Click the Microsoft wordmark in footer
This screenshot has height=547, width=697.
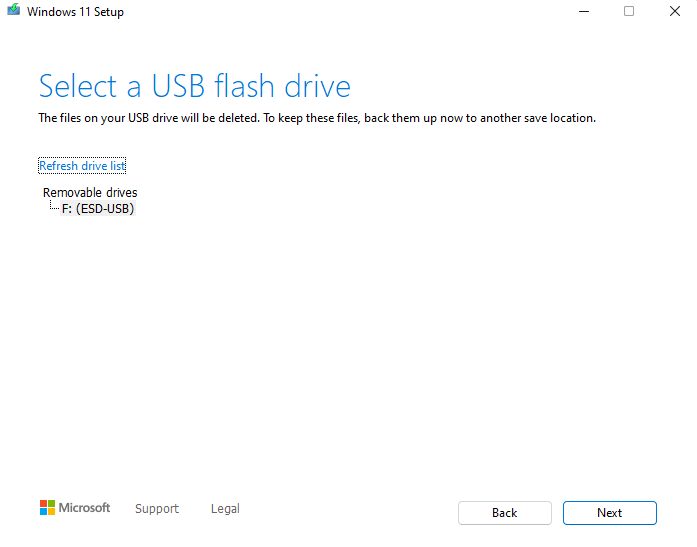pyautogui.click(x=84, y=507)
